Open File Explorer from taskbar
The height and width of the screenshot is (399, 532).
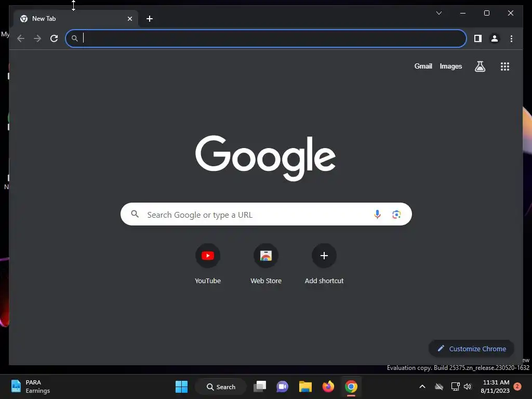(305, 387)
